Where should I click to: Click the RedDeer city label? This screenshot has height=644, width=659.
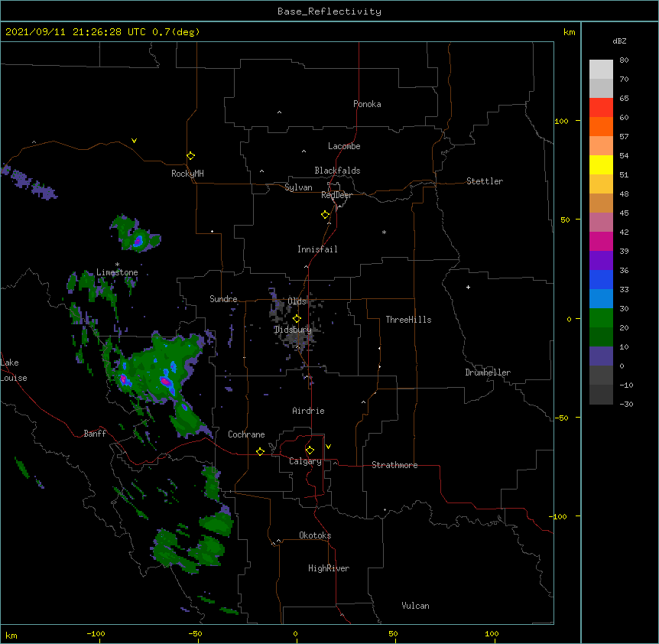tap(337, 195)
